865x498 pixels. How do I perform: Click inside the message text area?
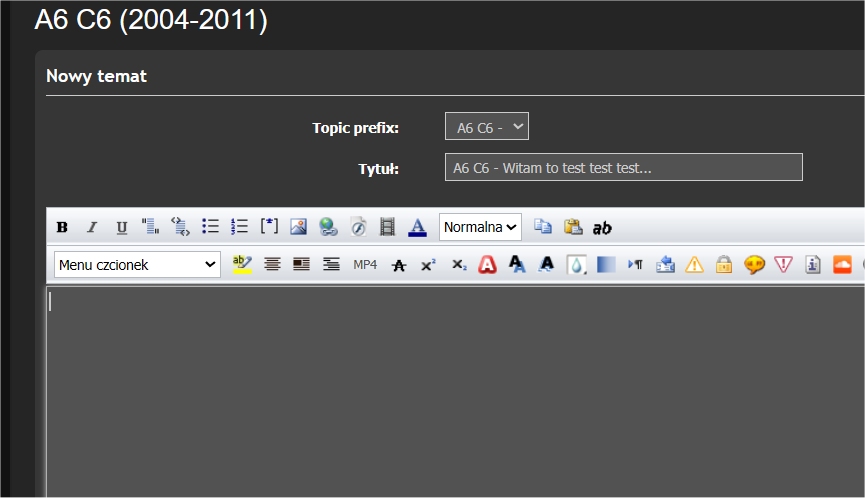(x=455, y=392)
